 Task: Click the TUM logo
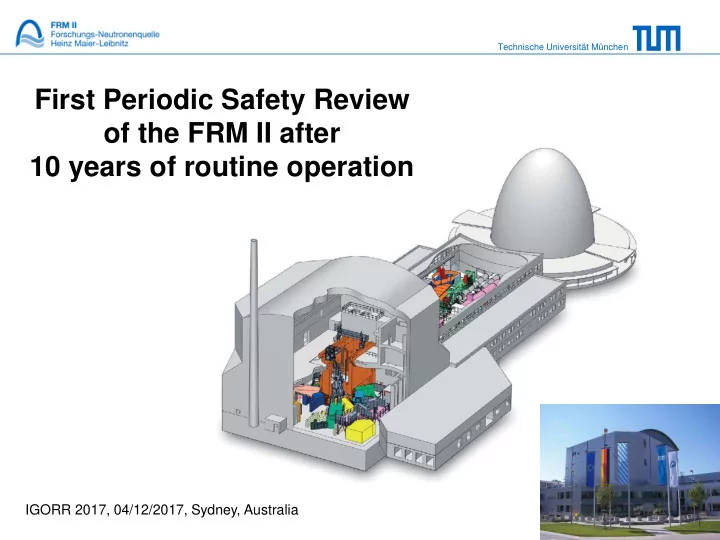click(657, 38)
